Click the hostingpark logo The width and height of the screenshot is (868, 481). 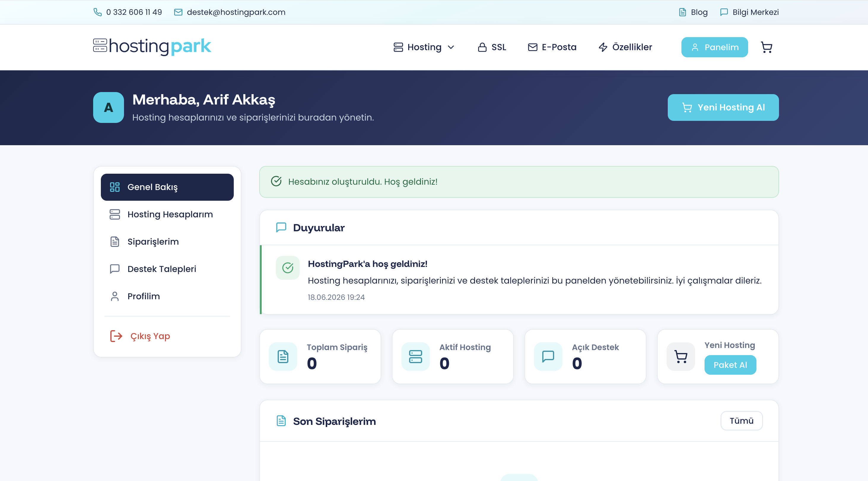[152, 47]
